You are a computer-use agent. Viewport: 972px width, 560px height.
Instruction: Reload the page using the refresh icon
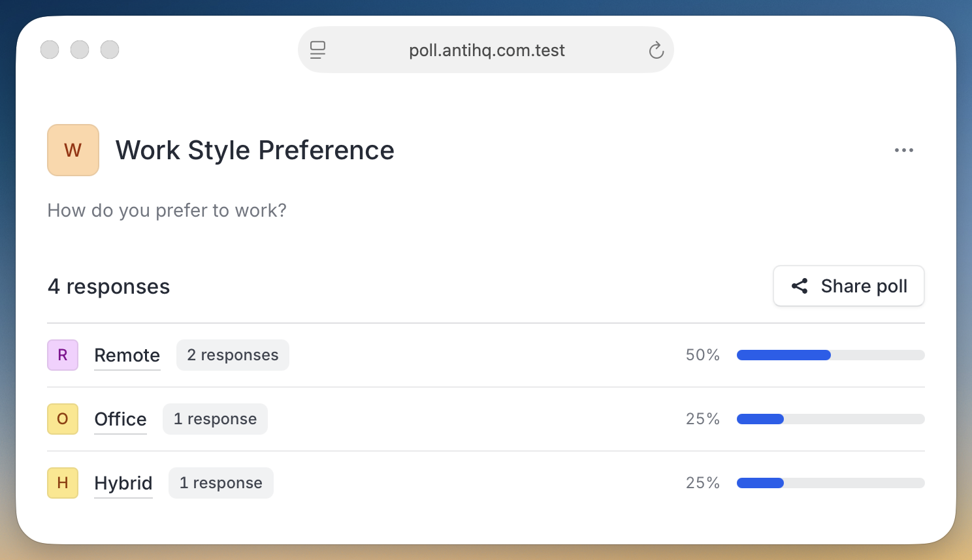pyautogui.click(x=656, y=50)
